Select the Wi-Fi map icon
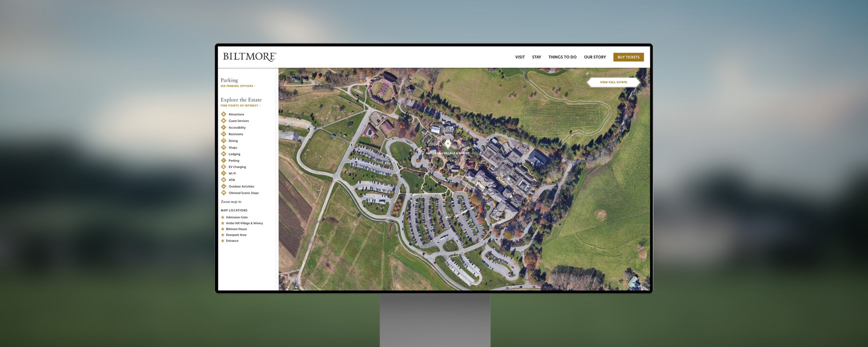This screenshot has width=868, height=347. pos(223,173)
